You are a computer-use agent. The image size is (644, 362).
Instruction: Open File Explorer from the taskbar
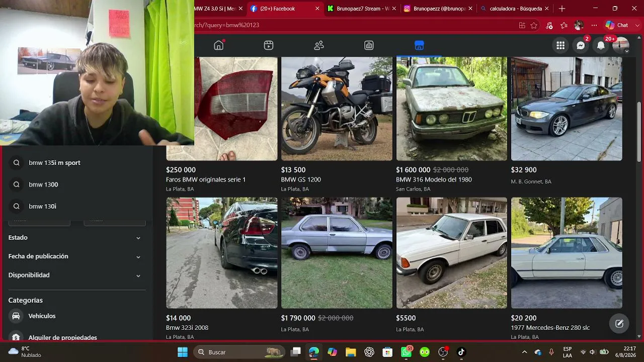[351, 352]
